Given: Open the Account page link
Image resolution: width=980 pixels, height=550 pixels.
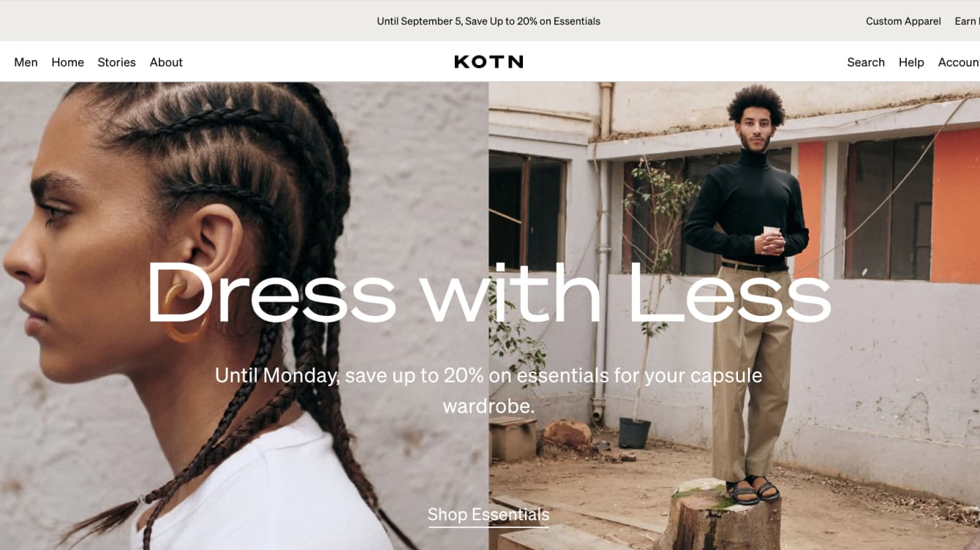Looking at the screenshot, I should coord(959,62).
